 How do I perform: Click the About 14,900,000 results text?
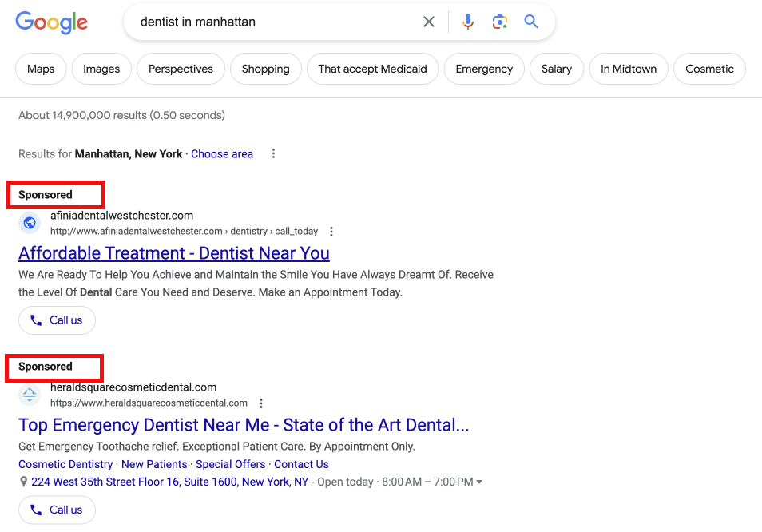tap(122, 115)
